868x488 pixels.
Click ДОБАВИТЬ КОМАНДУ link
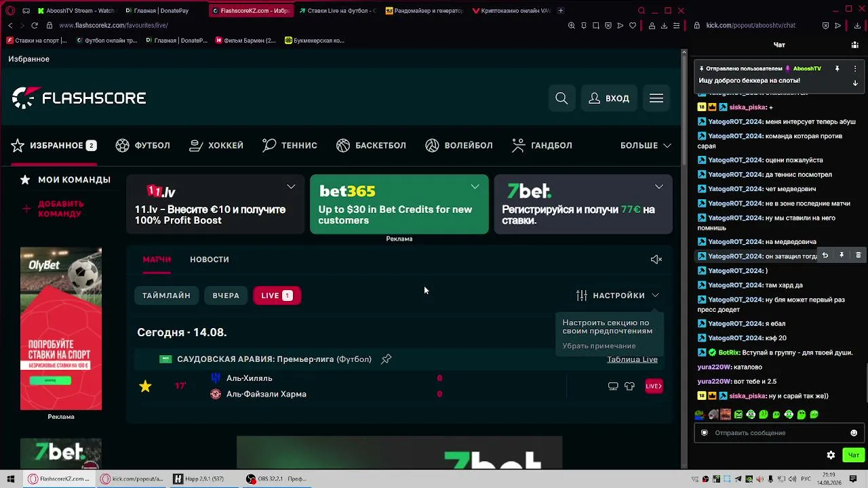pos(54,209)
